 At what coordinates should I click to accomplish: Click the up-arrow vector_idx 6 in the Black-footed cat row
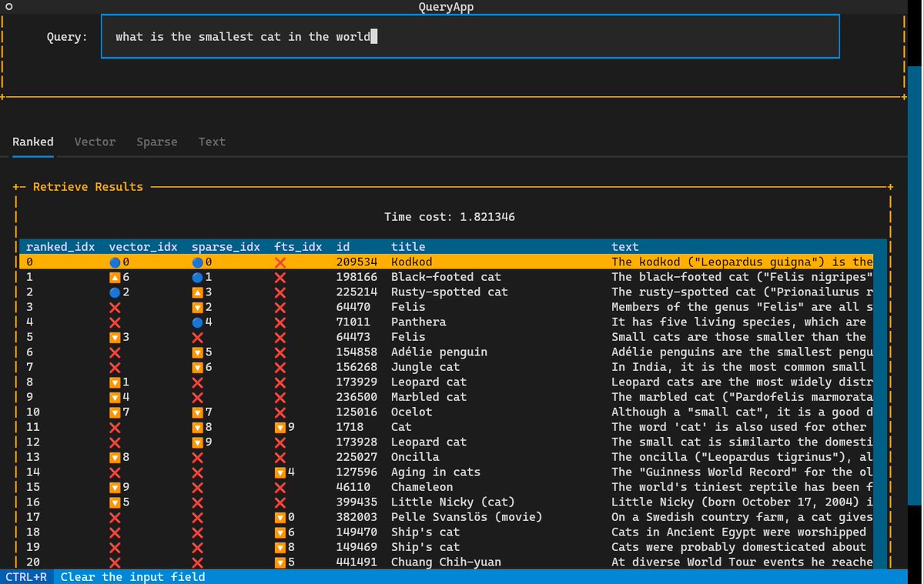pos(119,277)
